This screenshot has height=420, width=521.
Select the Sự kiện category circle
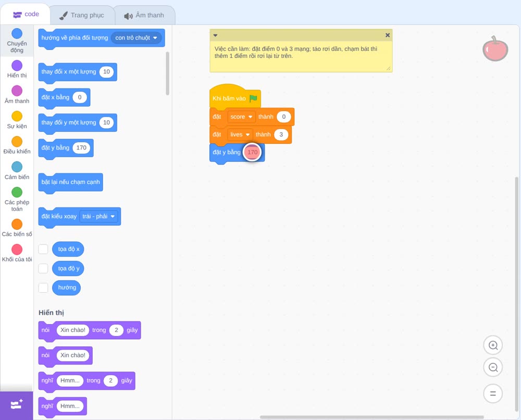coord(17,116)
